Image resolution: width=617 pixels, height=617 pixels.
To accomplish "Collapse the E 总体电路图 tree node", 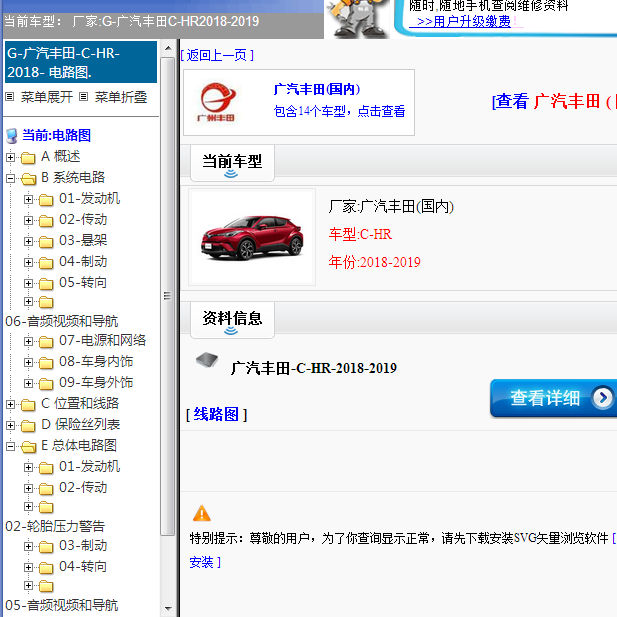I will click(x=11, y=446).
